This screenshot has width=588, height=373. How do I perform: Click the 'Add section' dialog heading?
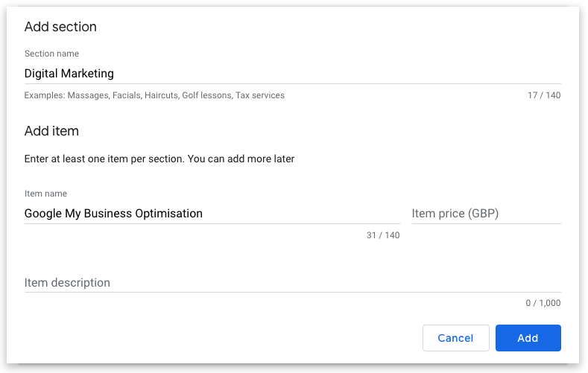(x=60, y=27)
